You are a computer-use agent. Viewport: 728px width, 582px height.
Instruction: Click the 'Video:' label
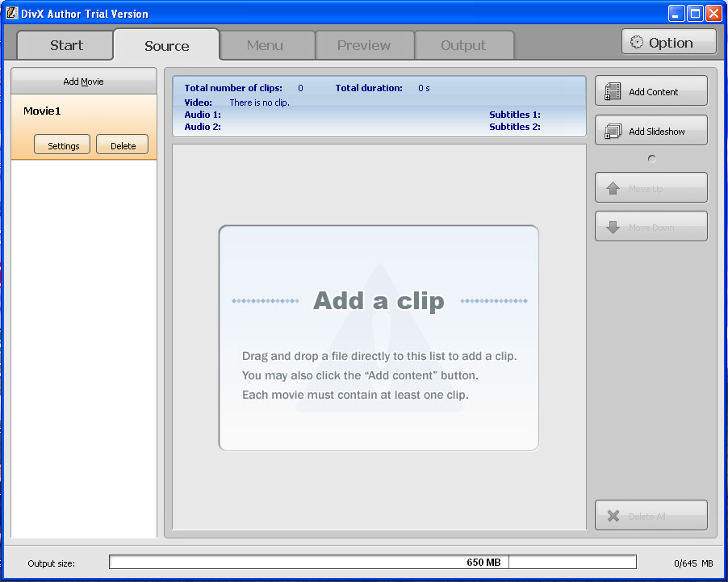[x=198, y=103]
